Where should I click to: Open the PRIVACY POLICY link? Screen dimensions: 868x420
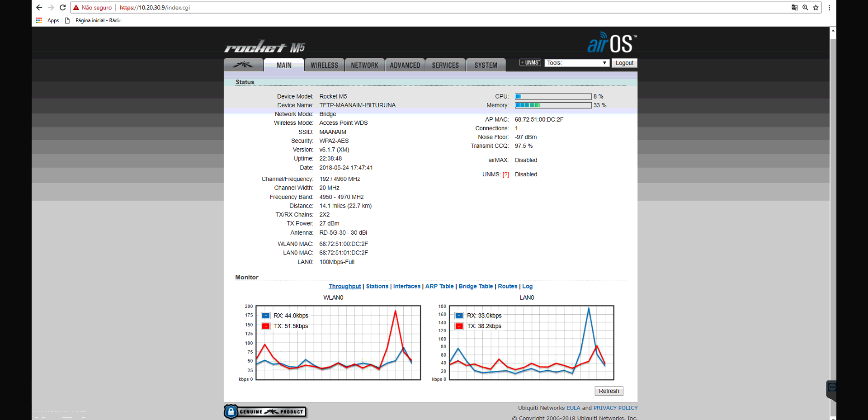click(616, 408)
